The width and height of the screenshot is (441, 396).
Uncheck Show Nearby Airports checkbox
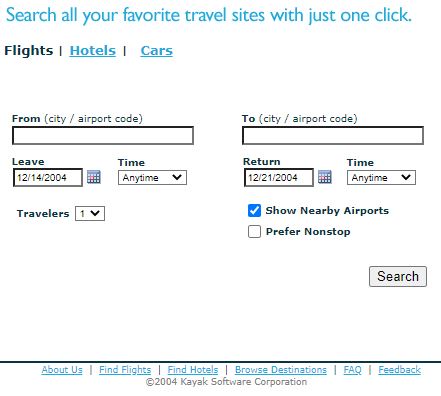coord(254,211)
